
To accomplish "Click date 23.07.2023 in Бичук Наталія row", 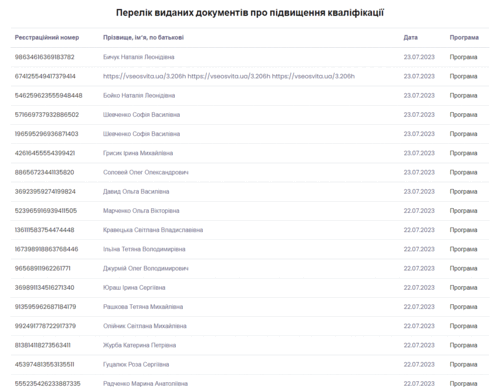I will coord(419,57).
